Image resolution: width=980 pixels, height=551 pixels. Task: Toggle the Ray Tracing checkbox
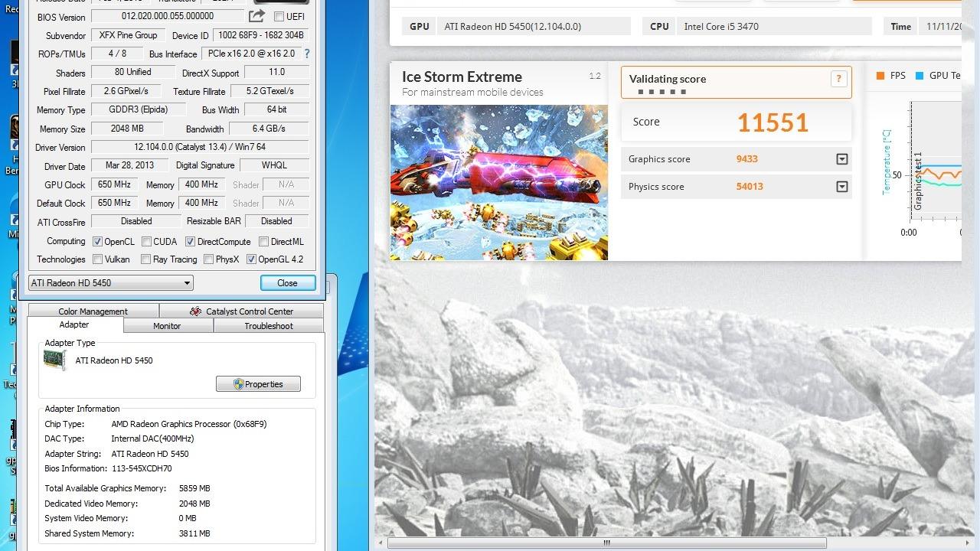tap(145, 259)
